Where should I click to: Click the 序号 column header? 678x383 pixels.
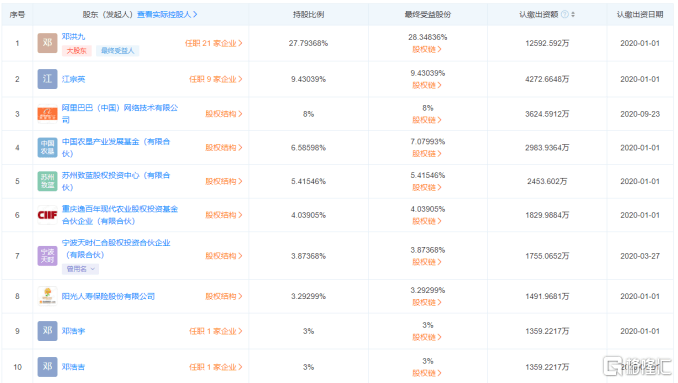click(17, 14)
